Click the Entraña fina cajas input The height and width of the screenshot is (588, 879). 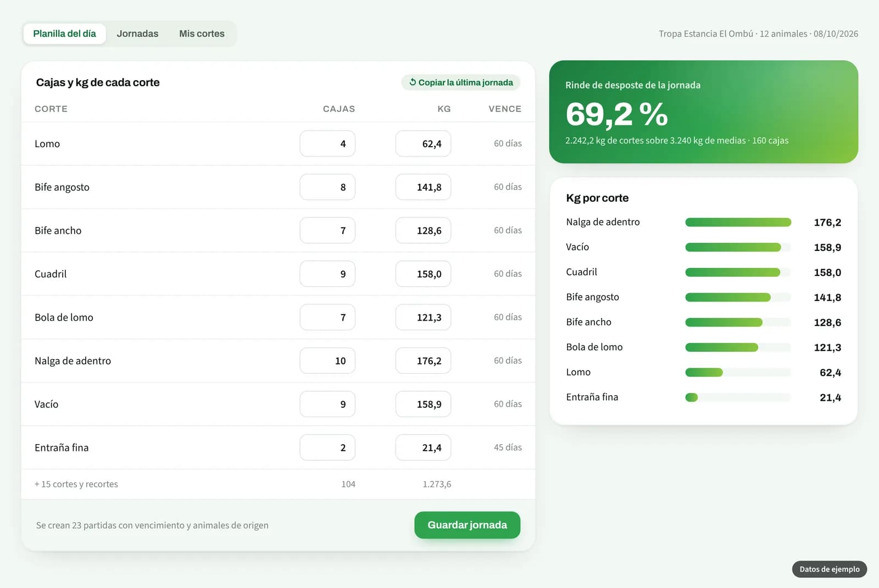click(327, 447)
